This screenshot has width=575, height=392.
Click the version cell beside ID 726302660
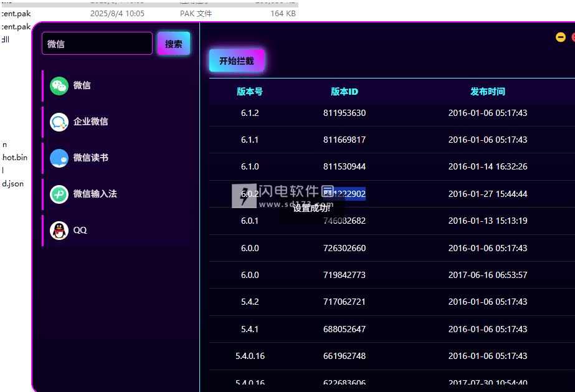pos(250,248)
